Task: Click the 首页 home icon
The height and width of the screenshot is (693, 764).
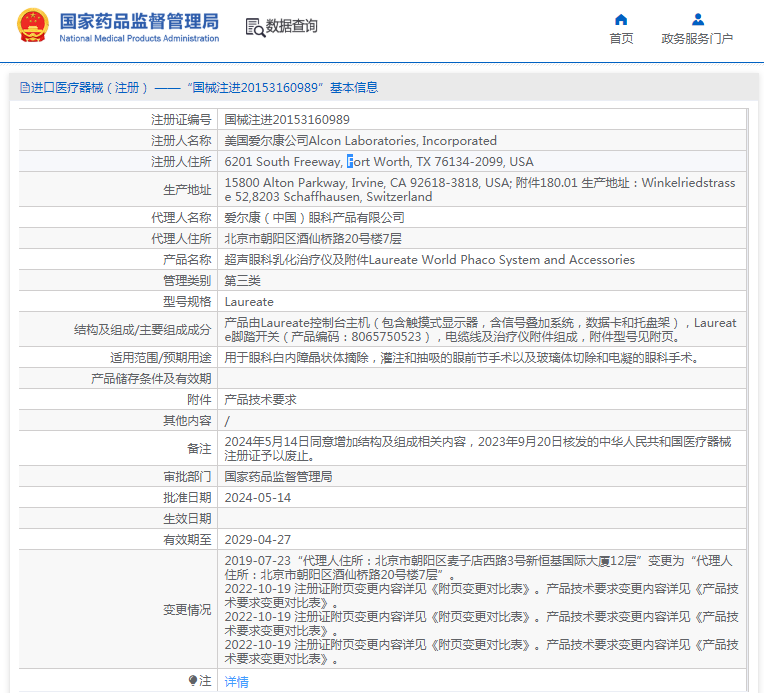Action: tap(621, 19)
